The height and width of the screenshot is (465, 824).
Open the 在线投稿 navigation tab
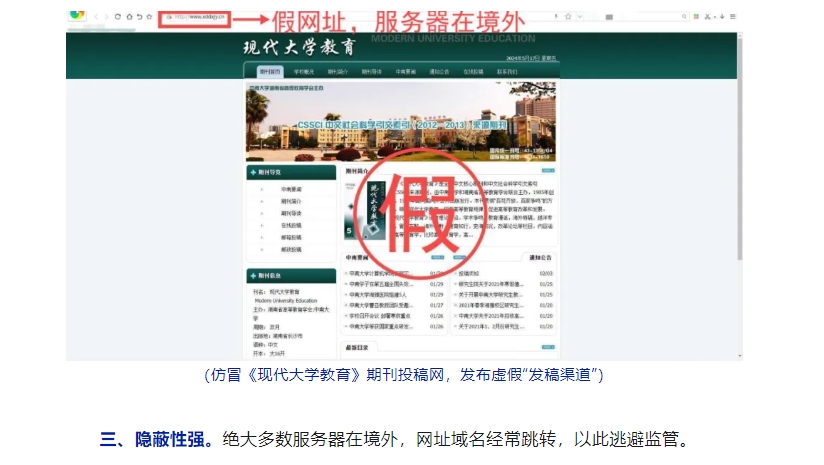coord(473,71)
